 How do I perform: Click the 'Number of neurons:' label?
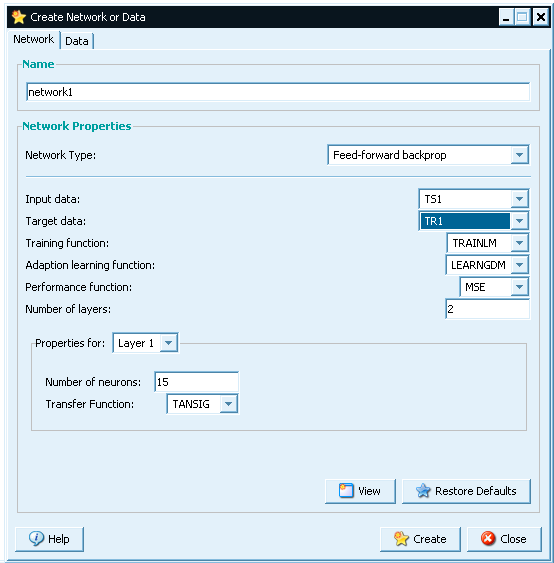click(x=93, y=382)
